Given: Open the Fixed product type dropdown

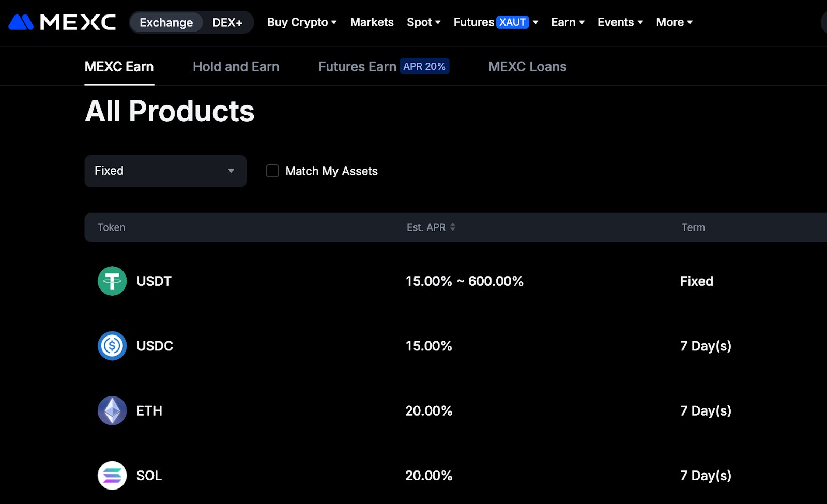Looking at the screenshot, I should coord(165,171).
